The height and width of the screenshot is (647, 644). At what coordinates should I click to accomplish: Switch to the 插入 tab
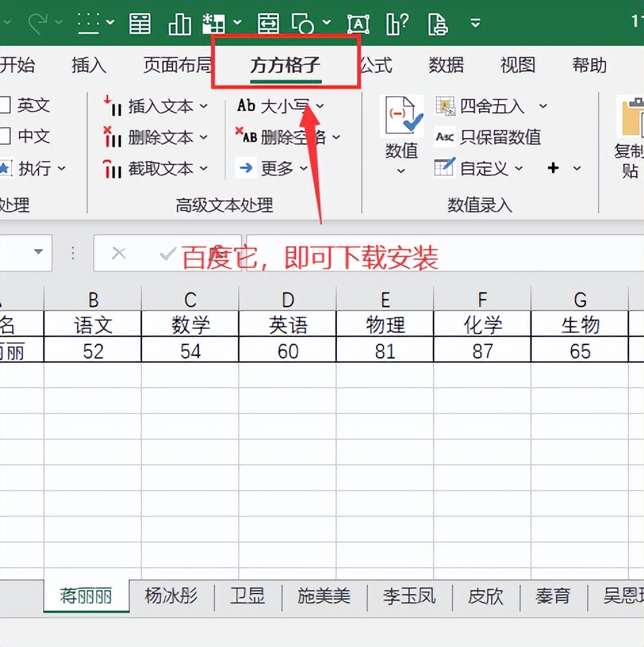pos(89,65)
